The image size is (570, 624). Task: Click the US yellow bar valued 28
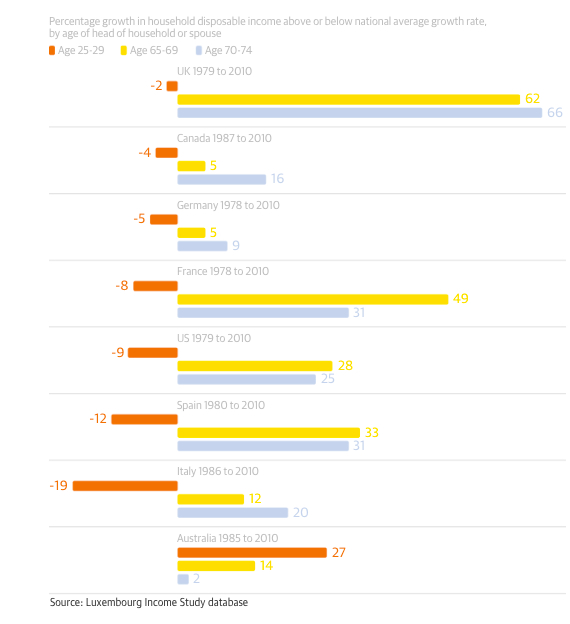point(255,366)
